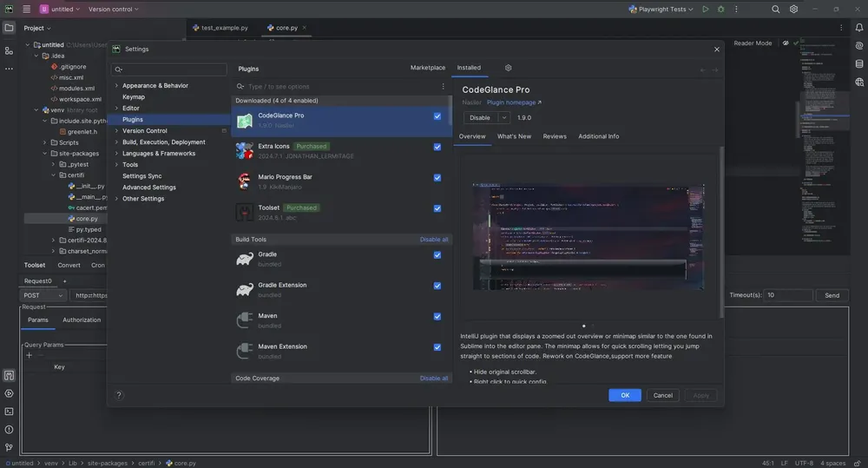The width and height of the screenshot is (868, 468).
Task: Click OK in Settings dialog
Action: point(625,395)
